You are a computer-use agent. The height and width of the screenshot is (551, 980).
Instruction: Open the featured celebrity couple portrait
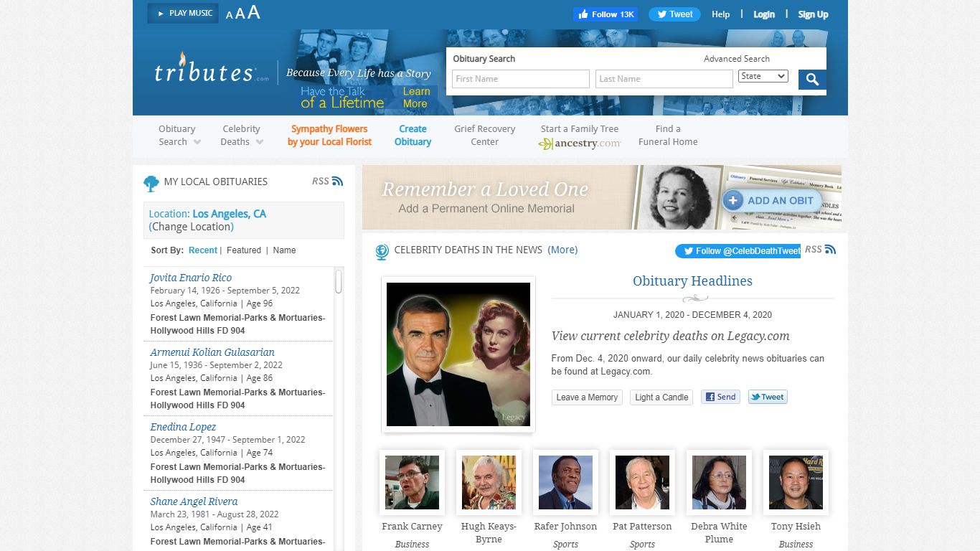(458, 354)
